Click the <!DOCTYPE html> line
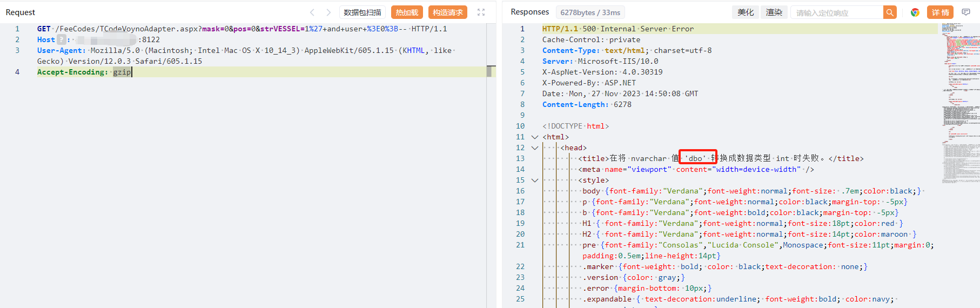Viewport: 980px width, 308px height. click(x=575, y=126)
